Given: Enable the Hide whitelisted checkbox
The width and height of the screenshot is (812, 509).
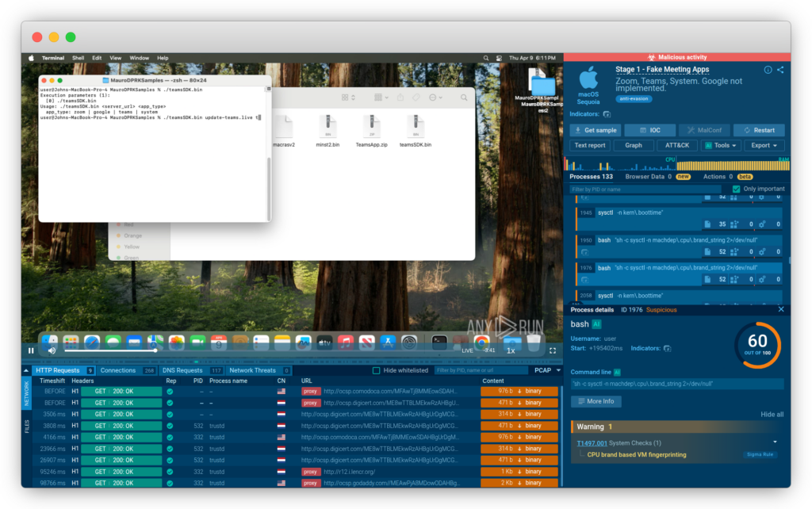Looking at the screenshot, I should (x=377, y=370).
